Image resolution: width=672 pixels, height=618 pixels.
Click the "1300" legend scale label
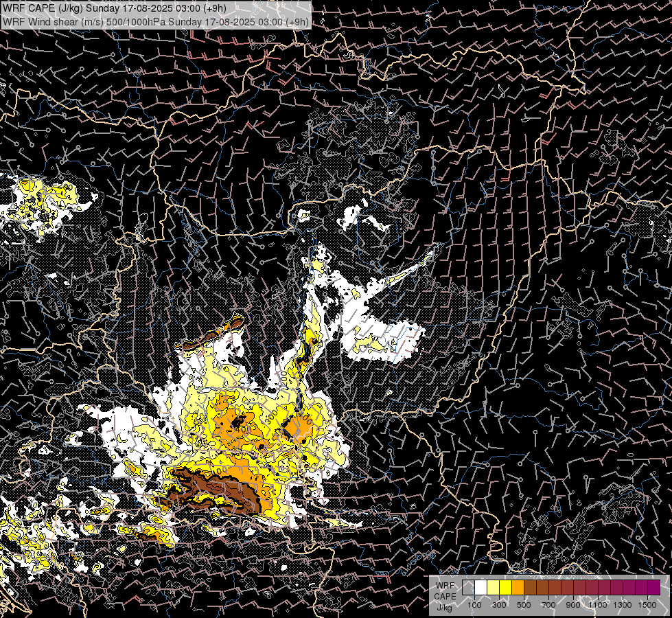[623, 605]
